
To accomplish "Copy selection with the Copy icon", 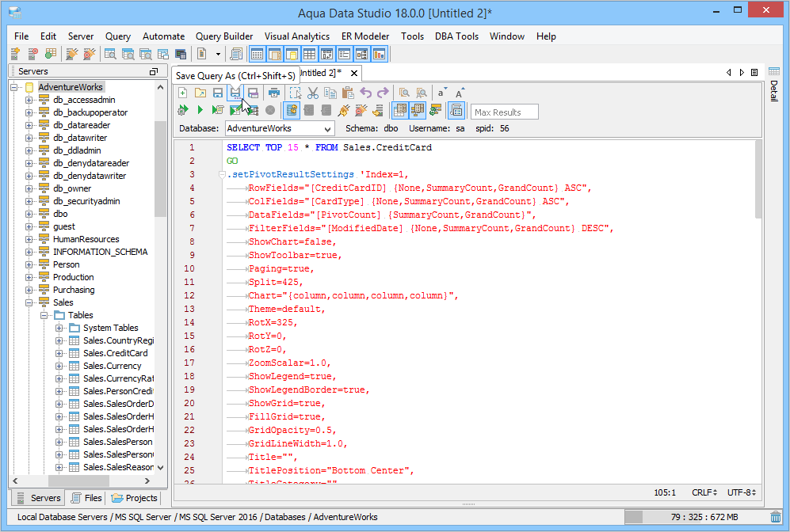I will 330,93.
